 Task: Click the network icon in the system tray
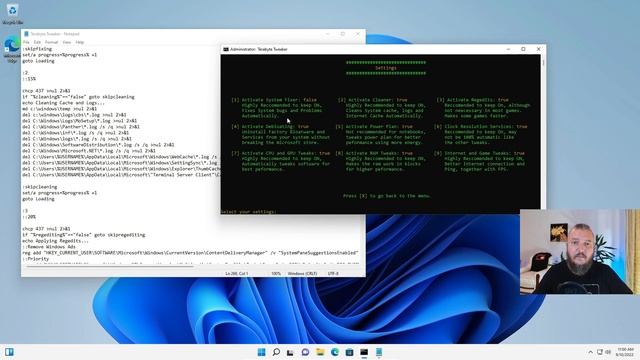(x=600, y=352)
